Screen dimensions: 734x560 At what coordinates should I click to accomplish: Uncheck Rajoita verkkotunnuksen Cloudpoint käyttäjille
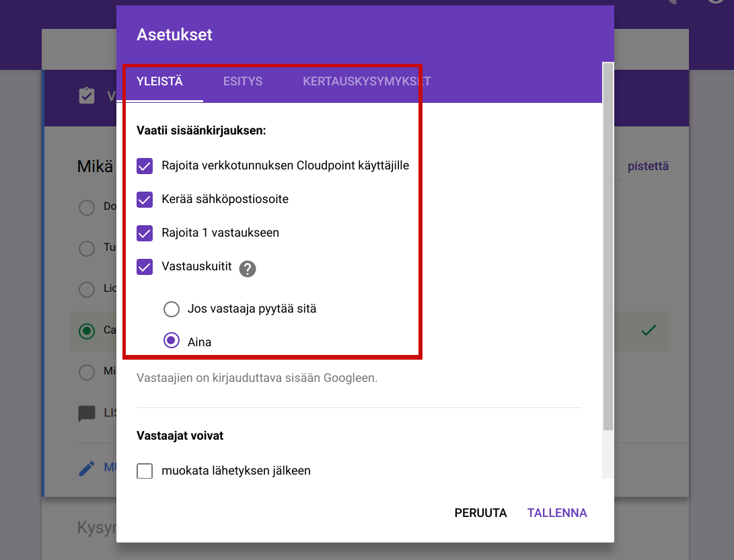[145, 165]
